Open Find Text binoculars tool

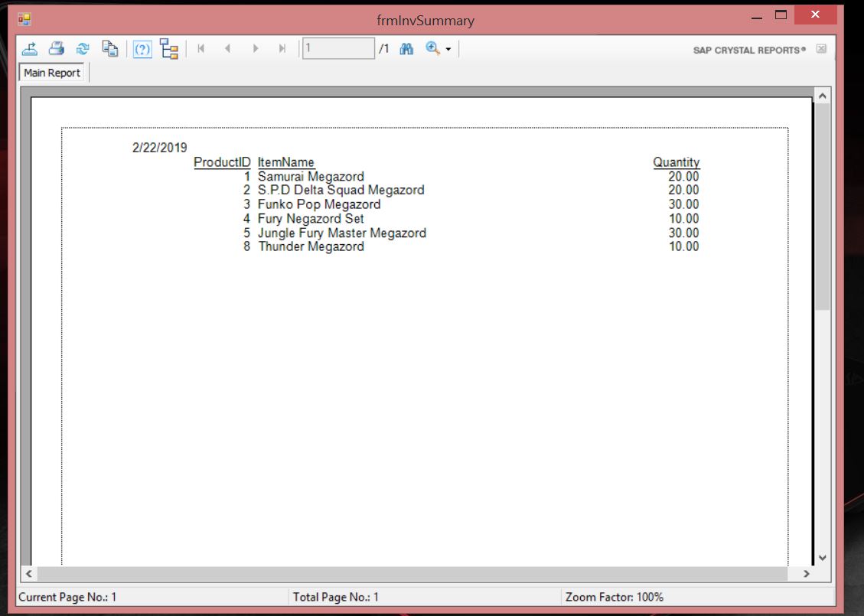pyautogui.click(x=406, y=49)
